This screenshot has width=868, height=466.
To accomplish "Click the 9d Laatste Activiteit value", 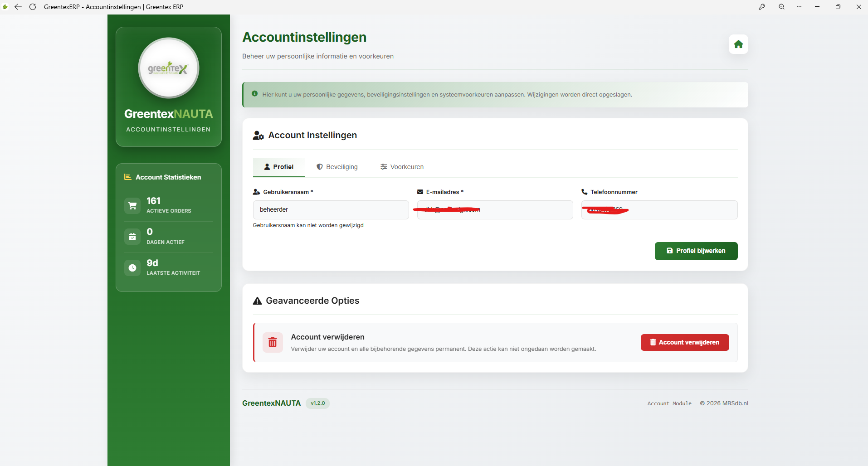I will (x=152, y=263).
